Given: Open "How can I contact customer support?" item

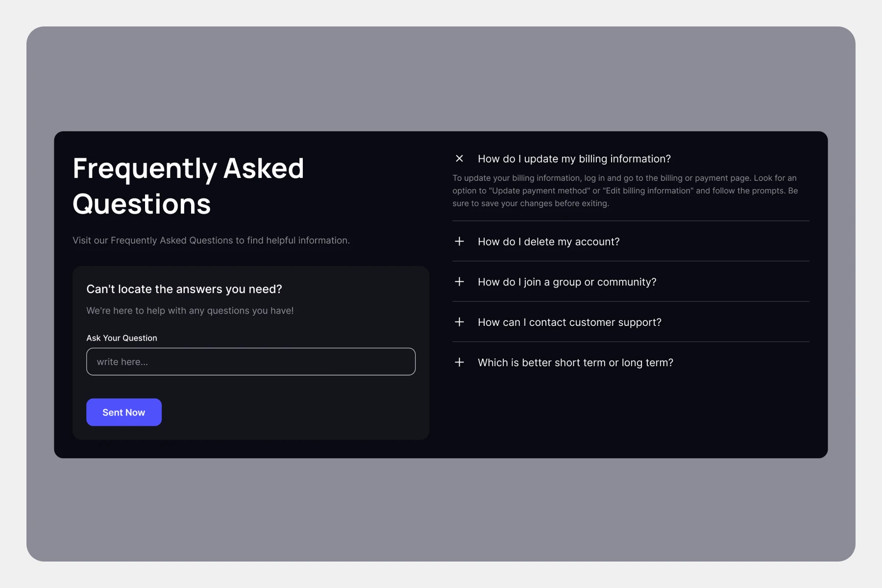Looking at the screenshot, I should (x=569, y=322).
